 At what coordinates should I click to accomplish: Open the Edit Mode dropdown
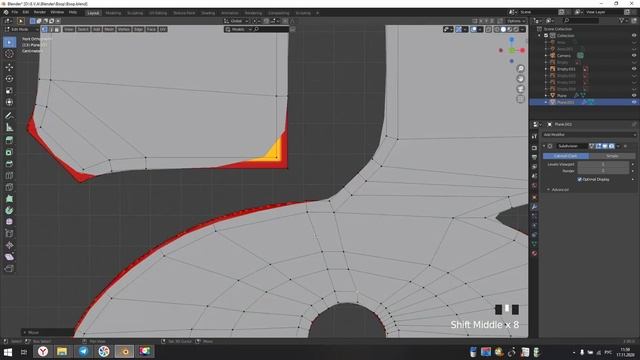21,29
